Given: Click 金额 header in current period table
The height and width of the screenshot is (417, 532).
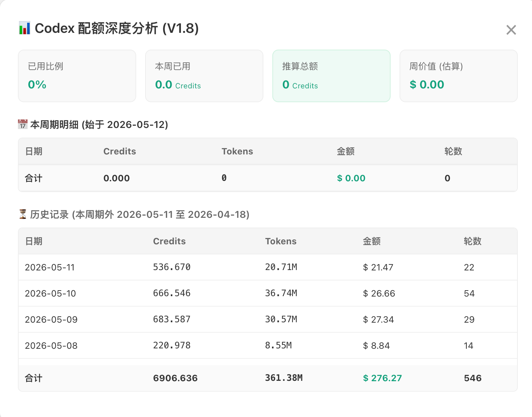Looking at the screenshot, I should [x=346, y=151].
